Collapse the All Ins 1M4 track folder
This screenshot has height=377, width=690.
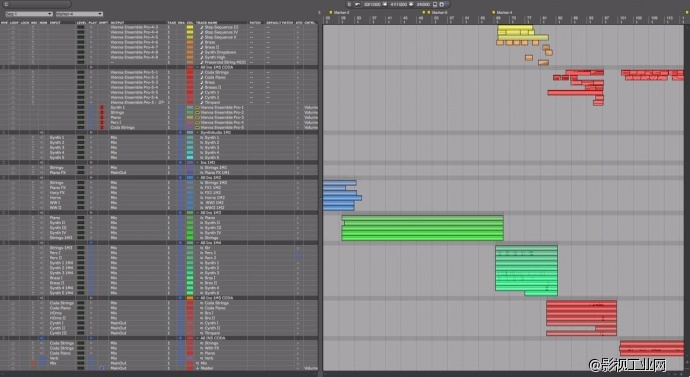198,243
